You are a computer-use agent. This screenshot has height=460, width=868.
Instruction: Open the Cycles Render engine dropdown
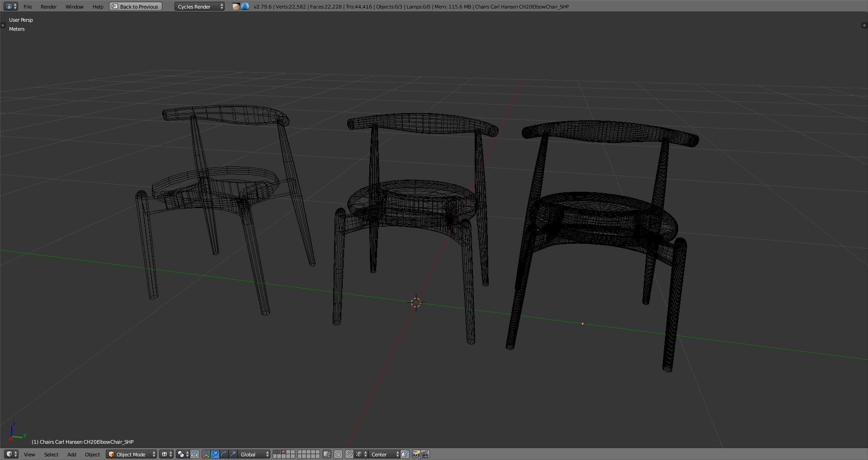pos(199,7)
